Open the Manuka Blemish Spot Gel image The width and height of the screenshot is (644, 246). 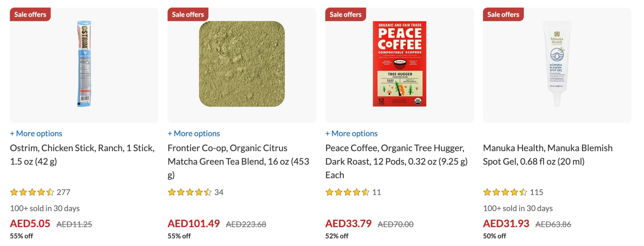[557, 64]
